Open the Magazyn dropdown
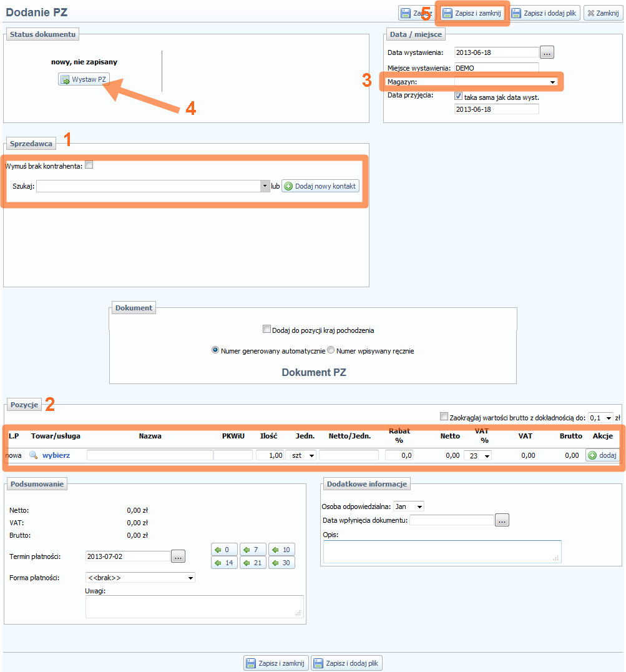Screen dimensions: 626x672 pyautogui.click(x=506, y=82)
